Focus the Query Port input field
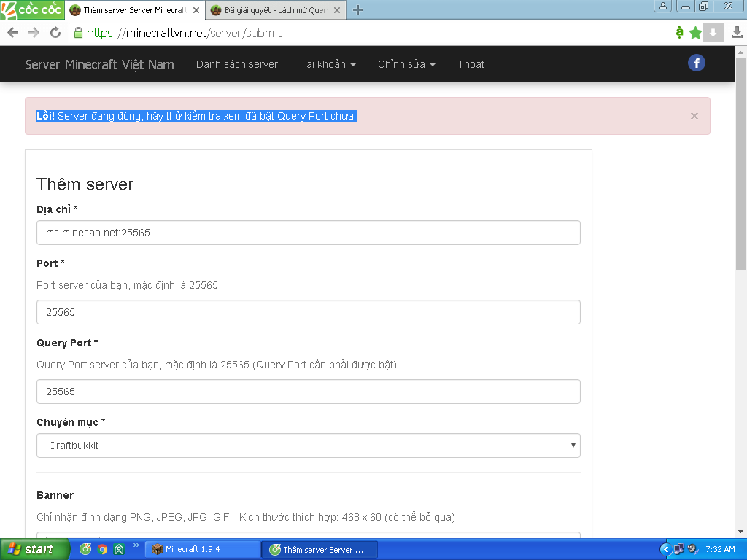The width and height of the screenshot is (747, 560). point(309,392)
